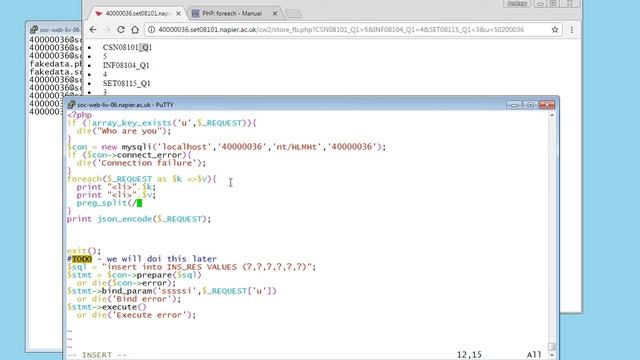Click the foreach($_REQUEST as $k =>$v) line
Image resolution: width=640 pixels, height=360 pixels.
pos(142,179)
